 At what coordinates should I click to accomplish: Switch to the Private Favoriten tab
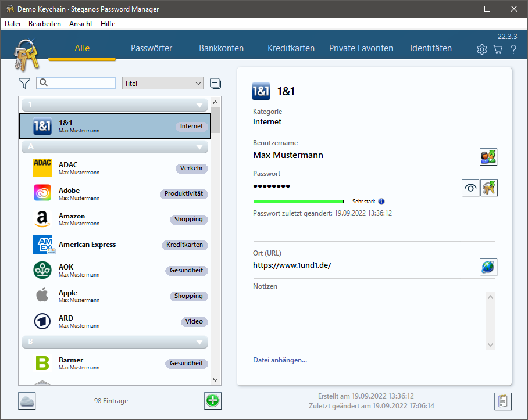click(361, 48)
